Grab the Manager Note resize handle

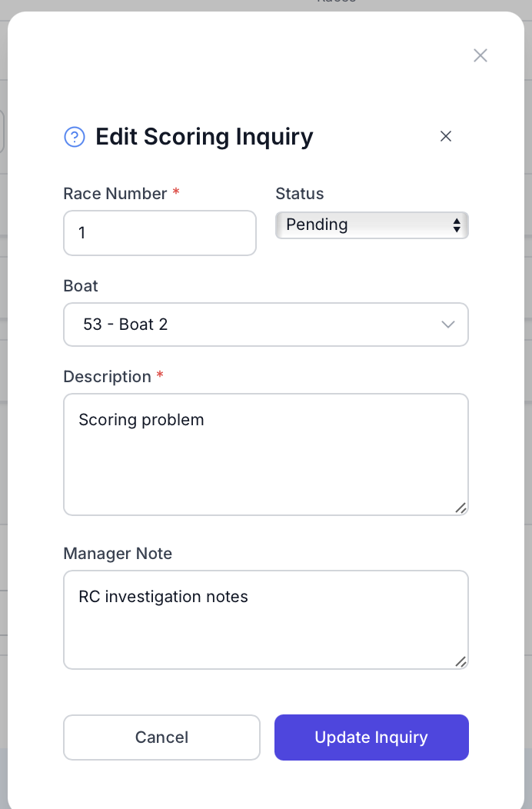(x=461, y=661)
